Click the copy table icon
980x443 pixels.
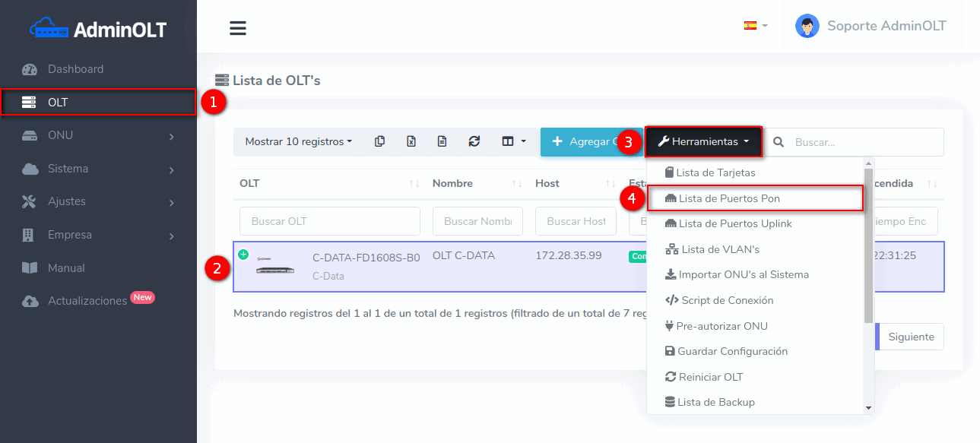379,141
